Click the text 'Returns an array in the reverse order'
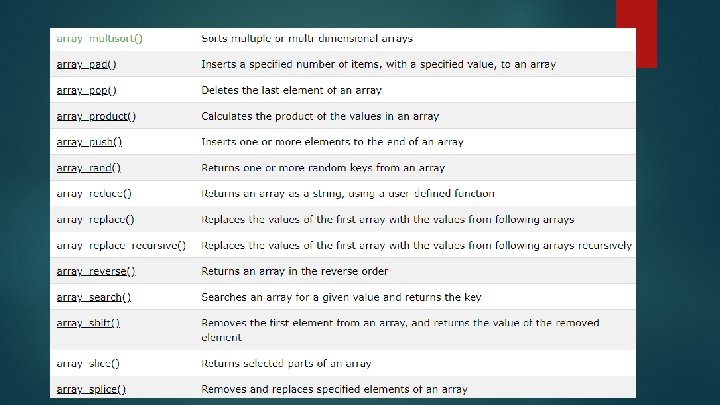 [x=295, y=271]
